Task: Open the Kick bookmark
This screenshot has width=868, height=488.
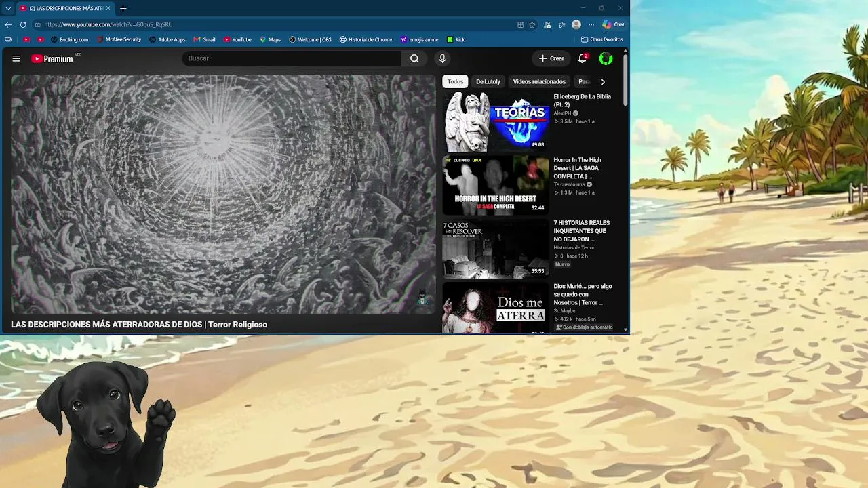Action: pyautogui.click(x=455, y=39)
